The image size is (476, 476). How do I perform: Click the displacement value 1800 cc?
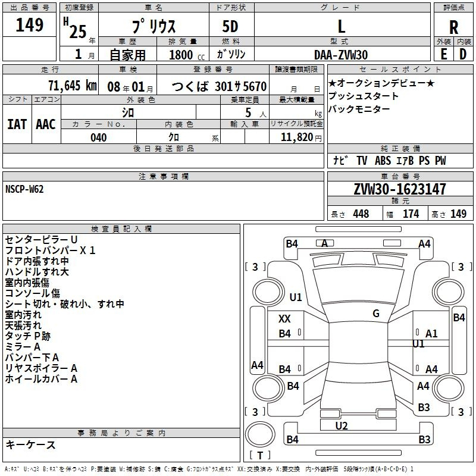tap(187, 55)
